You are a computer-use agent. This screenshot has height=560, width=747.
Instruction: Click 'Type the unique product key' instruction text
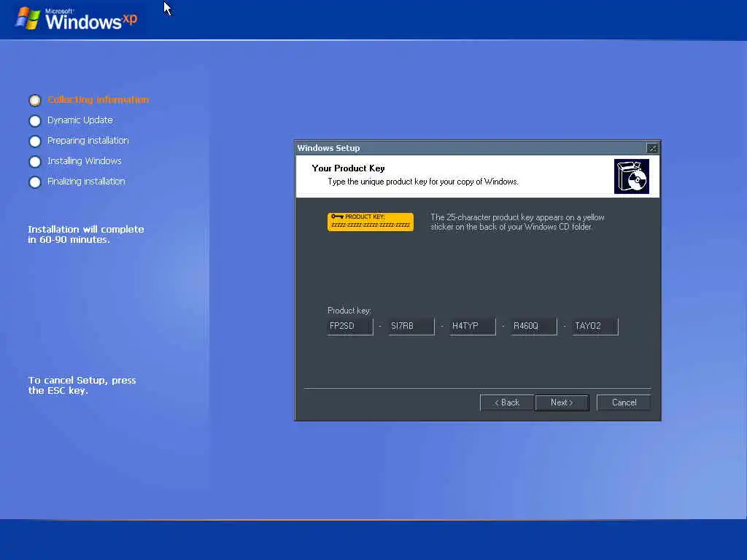(423, 182)
